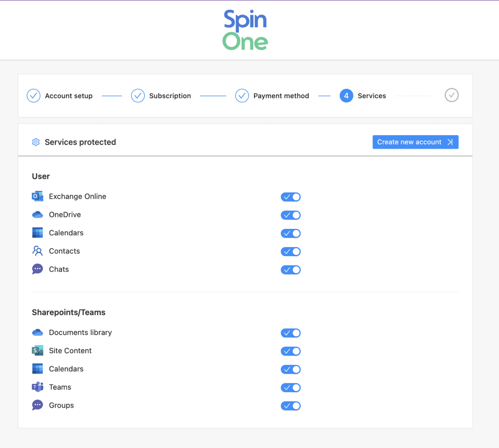Click the Groups bubble icon
This screenshot has width=499, height=448.
[37, 405]
